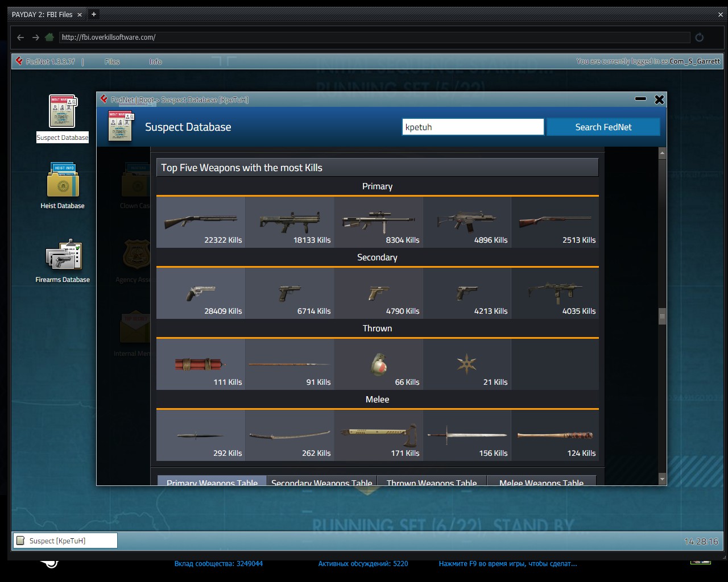This screenshot has height=582, width=728.
Task: Select the katana with 262 kills
Action: (289, 435)
